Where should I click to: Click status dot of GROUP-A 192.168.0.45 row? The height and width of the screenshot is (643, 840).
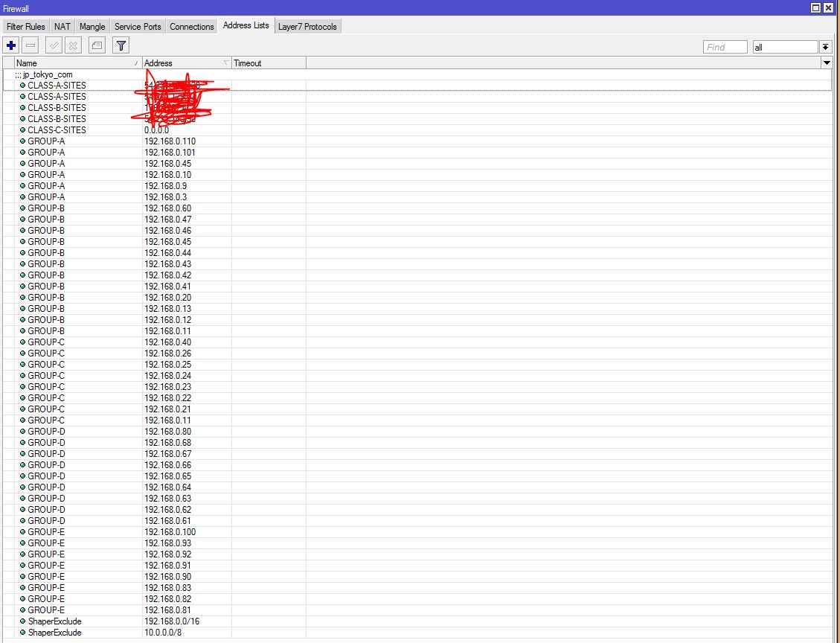coord(22,164)
